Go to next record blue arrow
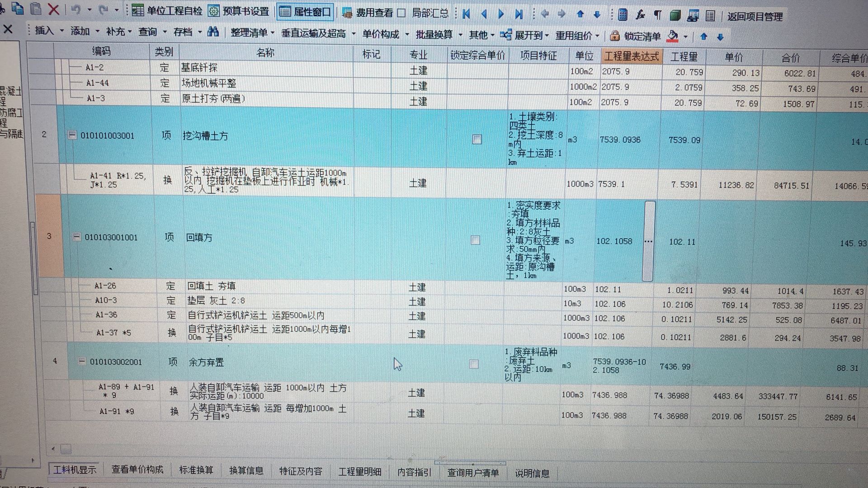The height and width of the screenshot is (488, 868). pyautogui.click(x=501, y=14)
